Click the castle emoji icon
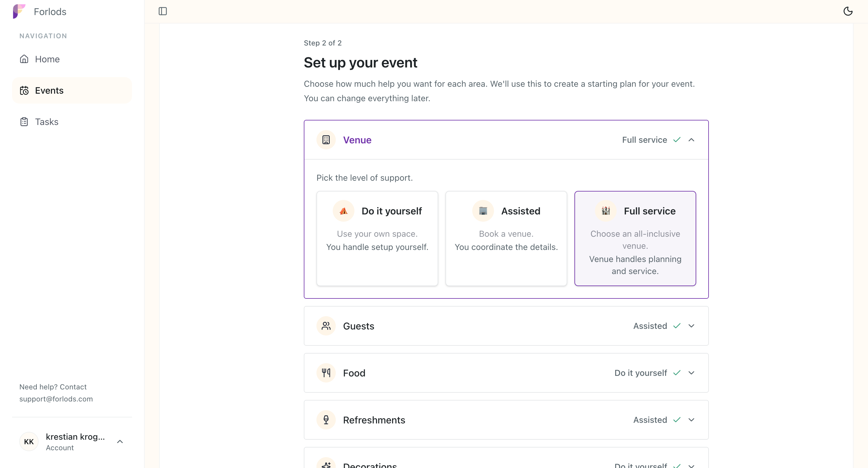Viewport: 868px width, 468px height. coord(605,211)
